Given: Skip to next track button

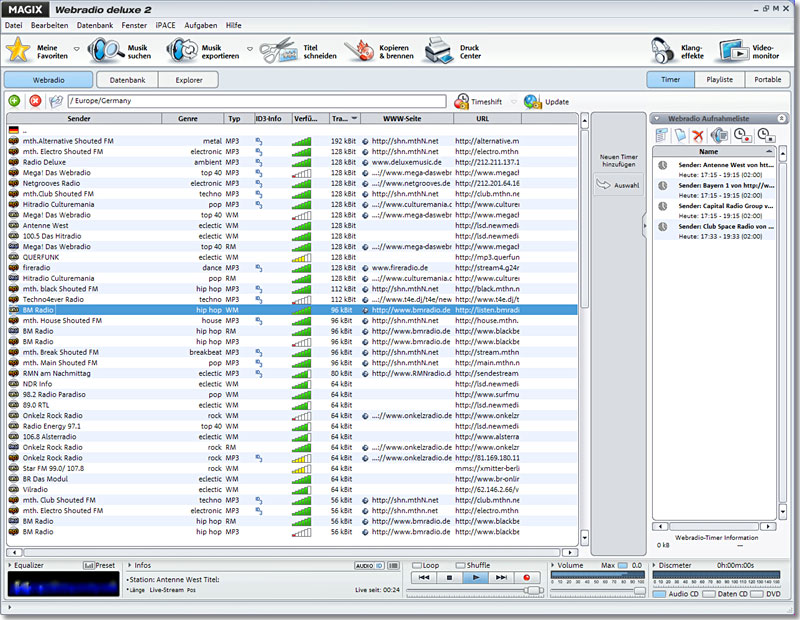Looking at the screenshot, I should [502, 578].
